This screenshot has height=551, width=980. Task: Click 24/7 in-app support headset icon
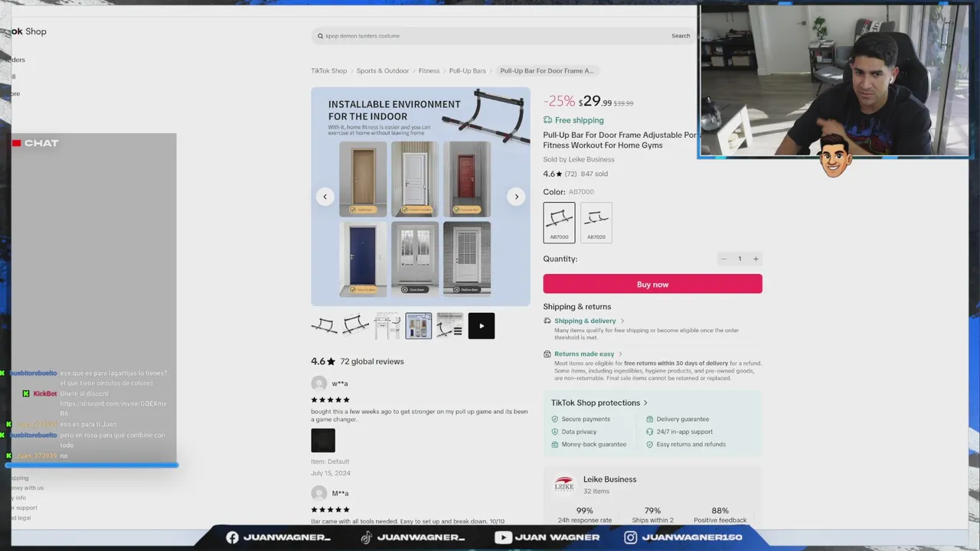pyautogui.click(x=649, y=432)
